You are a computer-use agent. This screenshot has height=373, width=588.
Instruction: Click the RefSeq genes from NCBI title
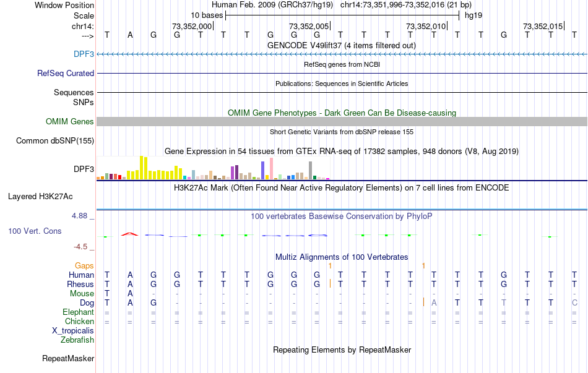point(342,64)
